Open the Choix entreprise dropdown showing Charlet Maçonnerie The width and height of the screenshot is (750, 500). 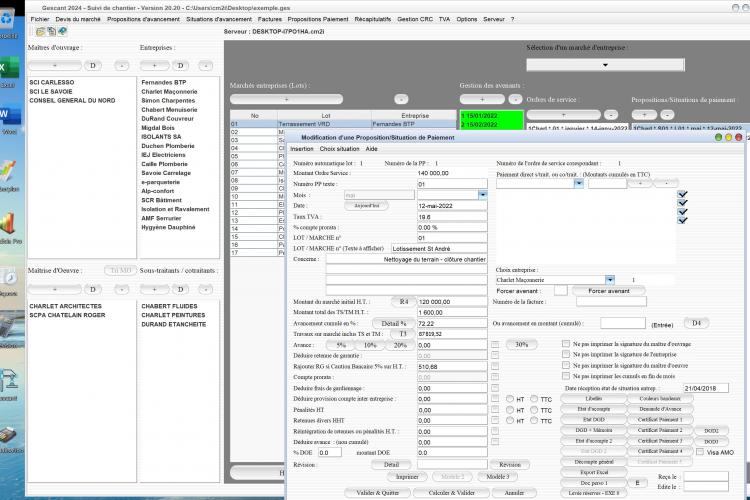pos(610,279)
